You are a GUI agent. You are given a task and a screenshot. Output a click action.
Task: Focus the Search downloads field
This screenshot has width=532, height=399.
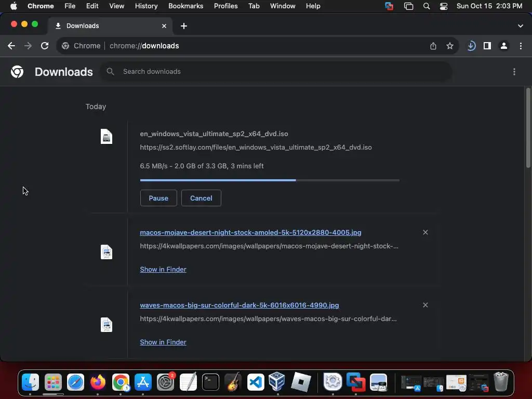point(276,72)
